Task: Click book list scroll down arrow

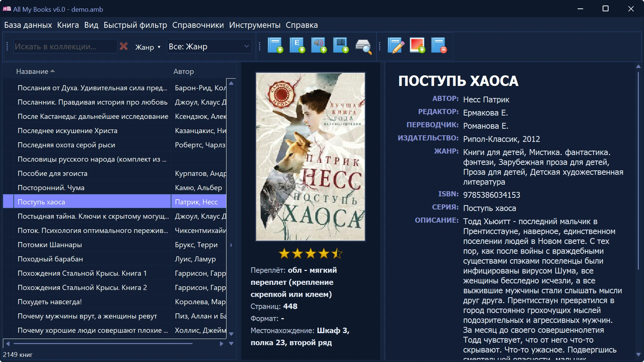Action: coord(231,334)
